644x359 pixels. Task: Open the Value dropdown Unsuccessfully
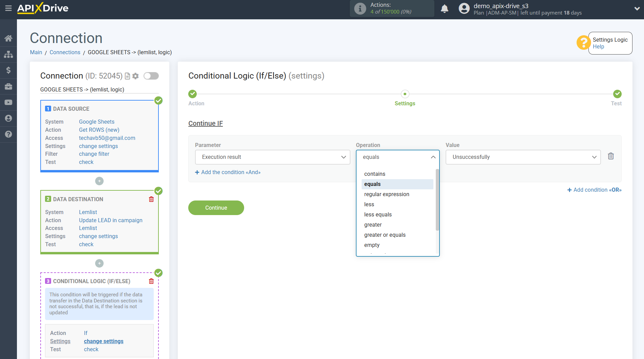(x=523, y=157)
